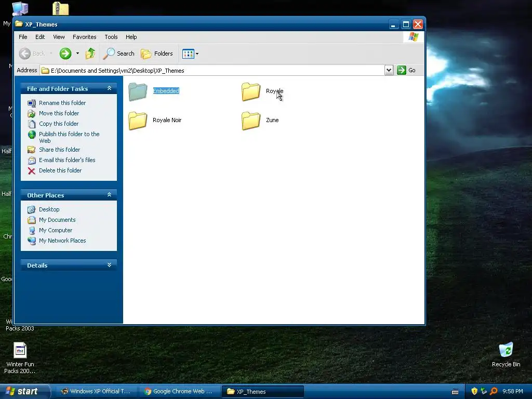Screen dimensions: 532x399
Task: Click Publish this folder to the Web
Action: click(x=69, y=137)
